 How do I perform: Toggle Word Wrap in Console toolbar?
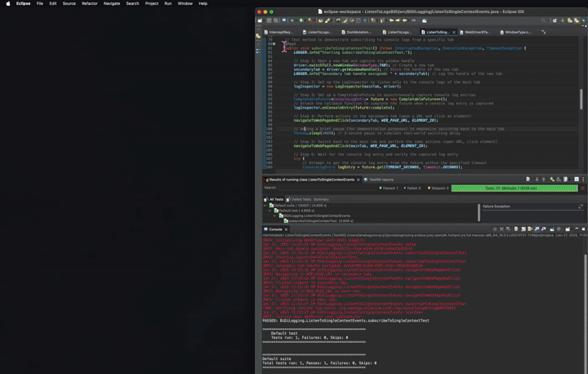point(530,229)
